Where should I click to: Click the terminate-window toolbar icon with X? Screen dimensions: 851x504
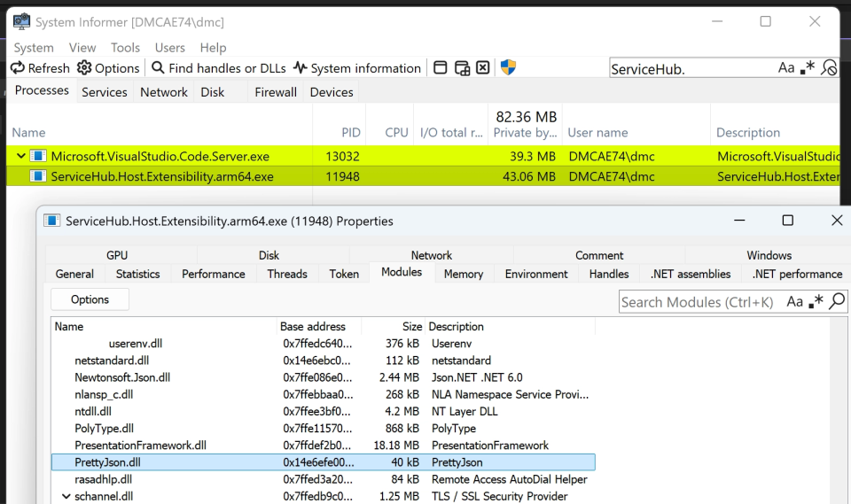[x=482, y=68]
